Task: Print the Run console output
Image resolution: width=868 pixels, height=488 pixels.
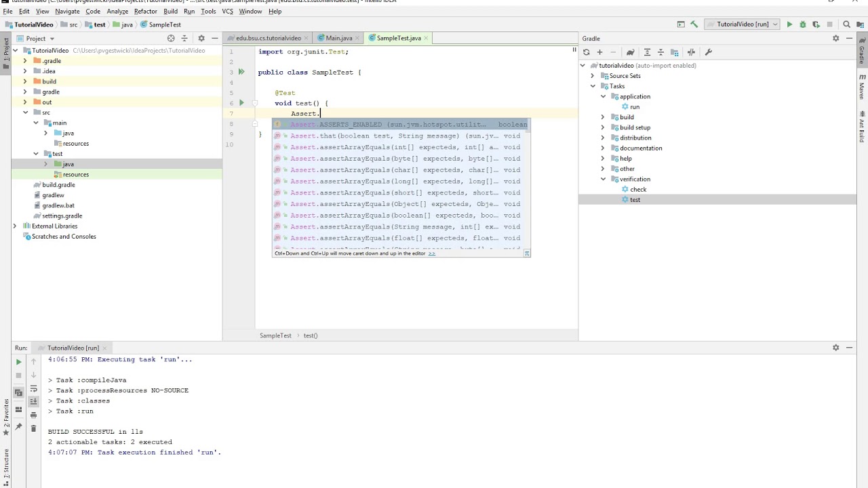Action: pos(33,415)
